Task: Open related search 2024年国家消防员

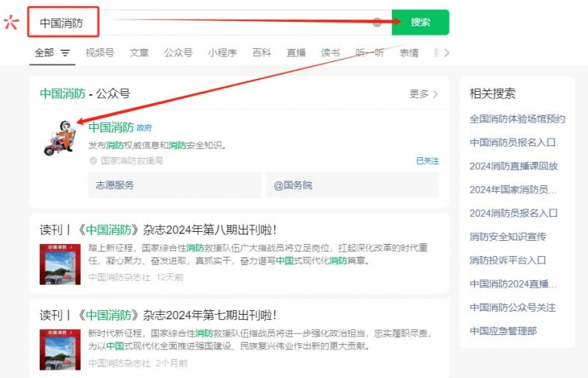Action: (x=513, y=190)
